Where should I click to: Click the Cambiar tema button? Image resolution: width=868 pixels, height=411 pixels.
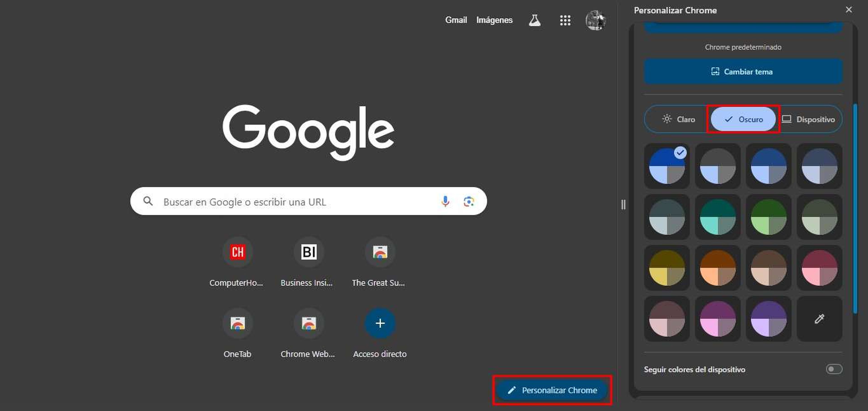743,71
